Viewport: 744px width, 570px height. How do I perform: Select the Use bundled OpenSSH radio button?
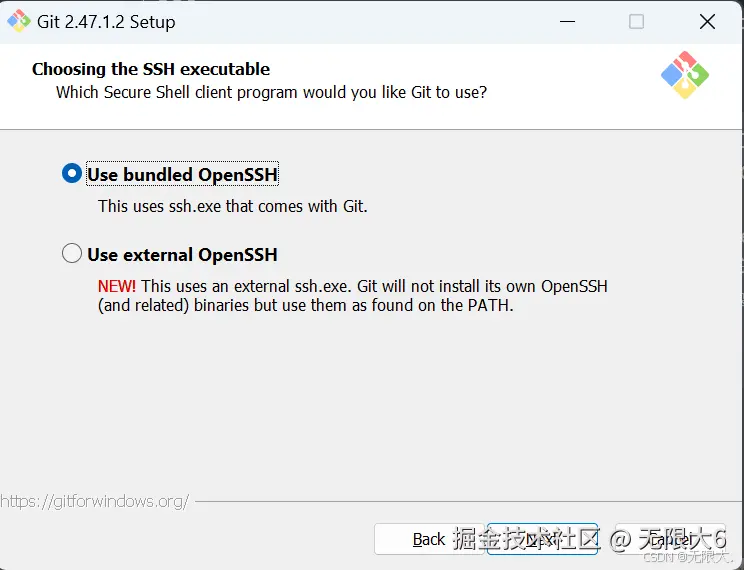point(72,174)
